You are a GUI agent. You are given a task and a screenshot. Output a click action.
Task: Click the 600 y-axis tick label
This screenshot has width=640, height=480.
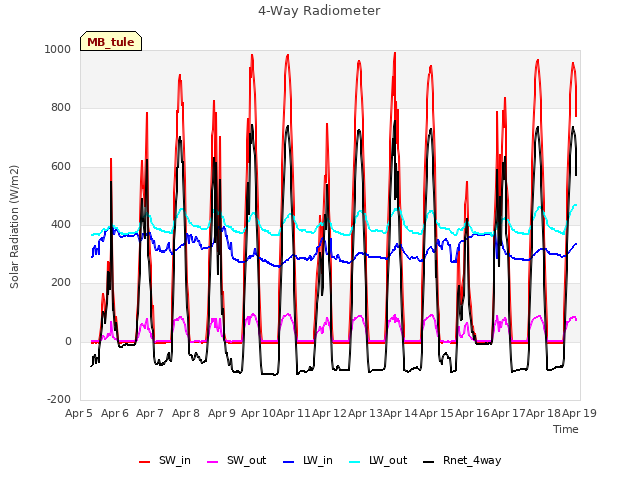coord(61,166)
